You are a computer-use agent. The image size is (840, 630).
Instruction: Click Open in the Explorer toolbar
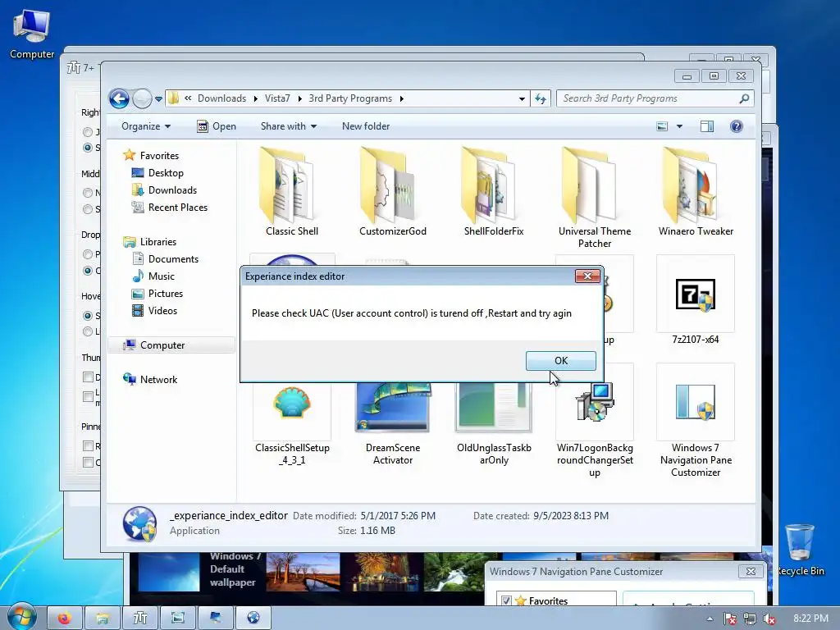tap(217, 126)
